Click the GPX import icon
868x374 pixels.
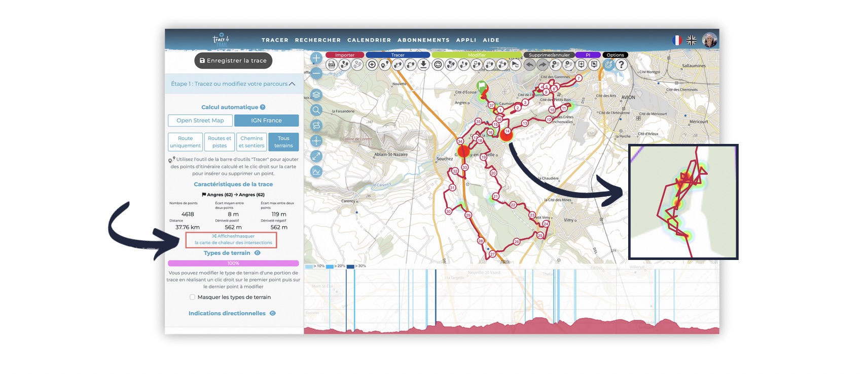click(x=332, y=65)
